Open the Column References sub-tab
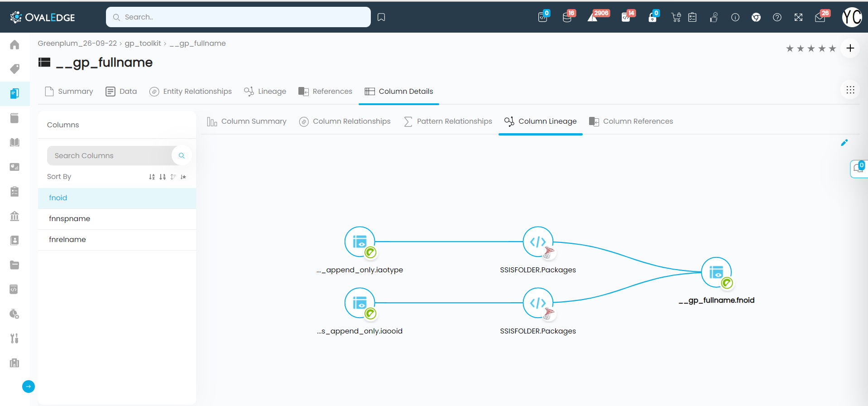Screen dimensions: 868x406 tap(631, 121)
